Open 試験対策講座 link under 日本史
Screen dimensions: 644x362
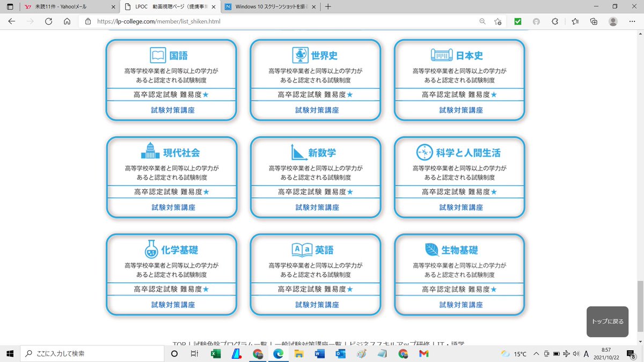click(461, 110)
